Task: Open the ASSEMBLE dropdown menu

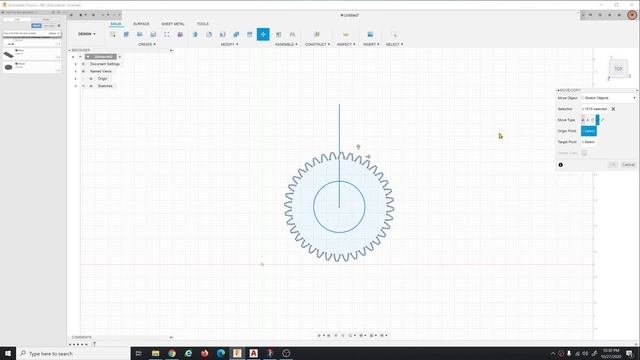Action: [286, 44]
